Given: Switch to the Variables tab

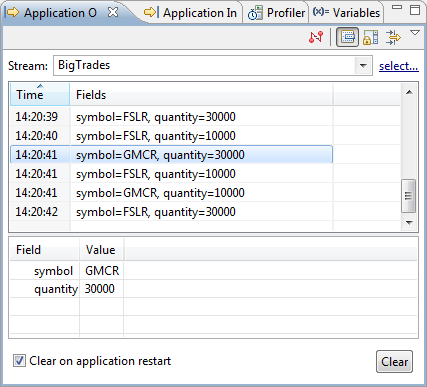Looking at the screenshot, I should tap(346, 13).
